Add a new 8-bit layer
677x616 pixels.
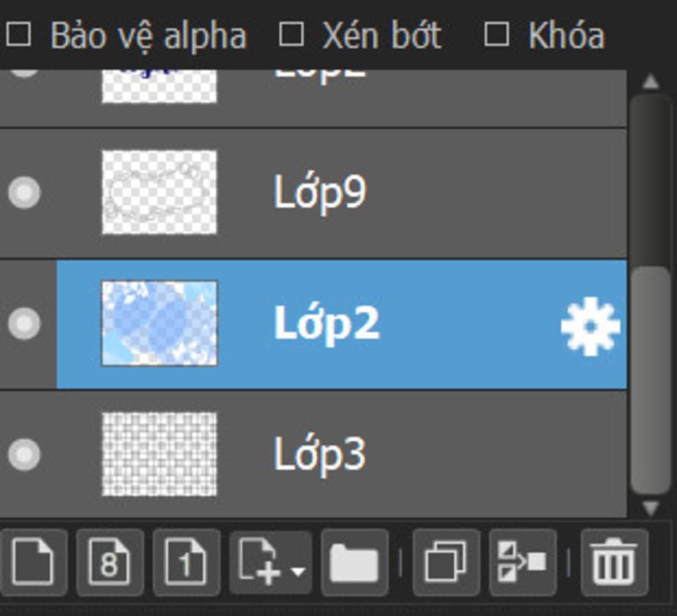pos(110,562)
